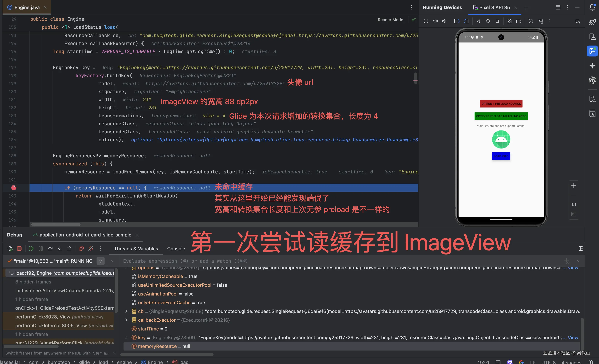Open the Gradle panel via elephant icon

pos(592,22)
